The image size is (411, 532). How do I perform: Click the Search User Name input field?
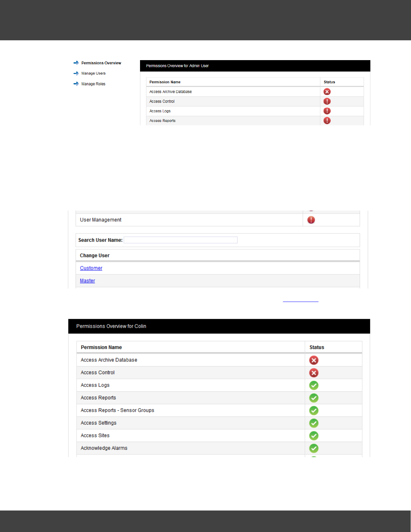click(x=181, y=240)
